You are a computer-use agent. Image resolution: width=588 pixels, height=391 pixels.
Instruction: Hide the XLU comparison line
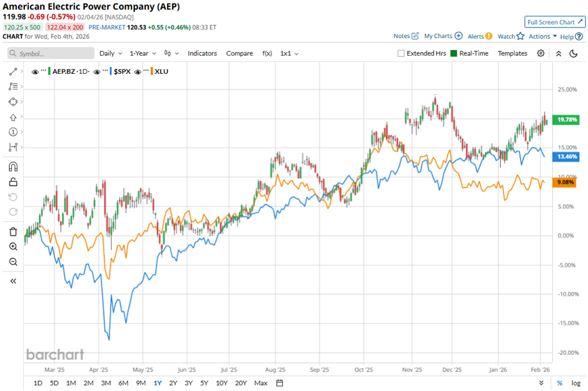[139, 71]
